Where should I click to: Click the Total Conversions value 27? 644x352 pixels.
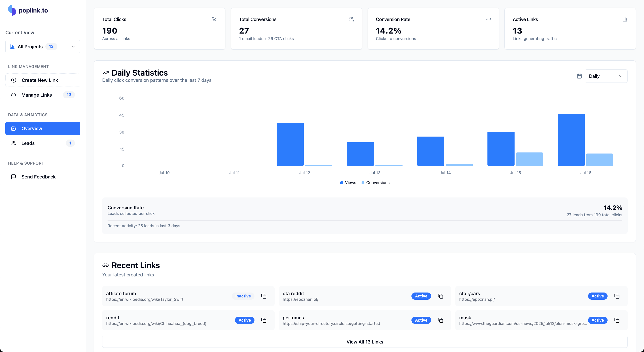tap(244, 31)
